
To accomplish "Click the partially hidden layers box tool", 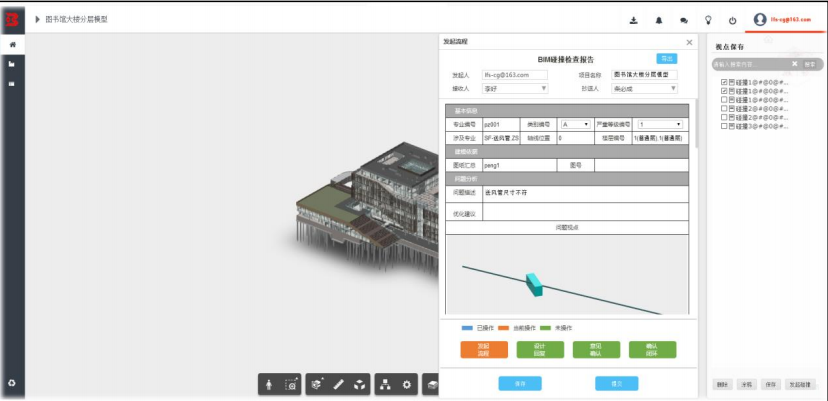I will [431, 385].
